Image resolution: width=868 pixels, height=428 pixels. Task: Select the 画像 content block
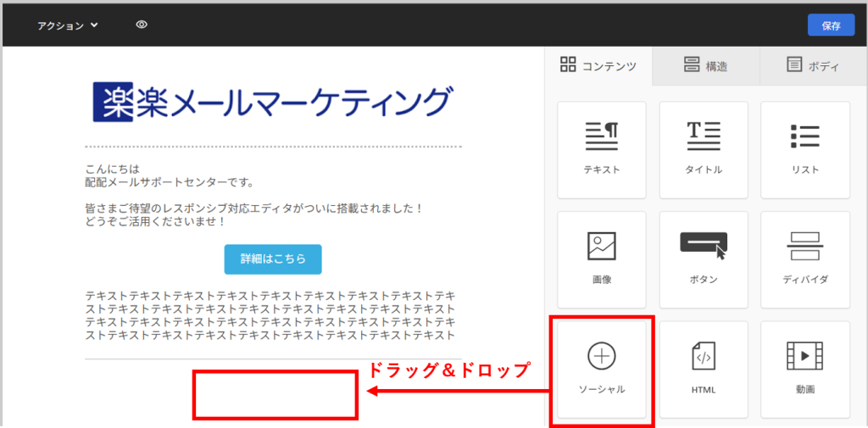coord(602,259)
